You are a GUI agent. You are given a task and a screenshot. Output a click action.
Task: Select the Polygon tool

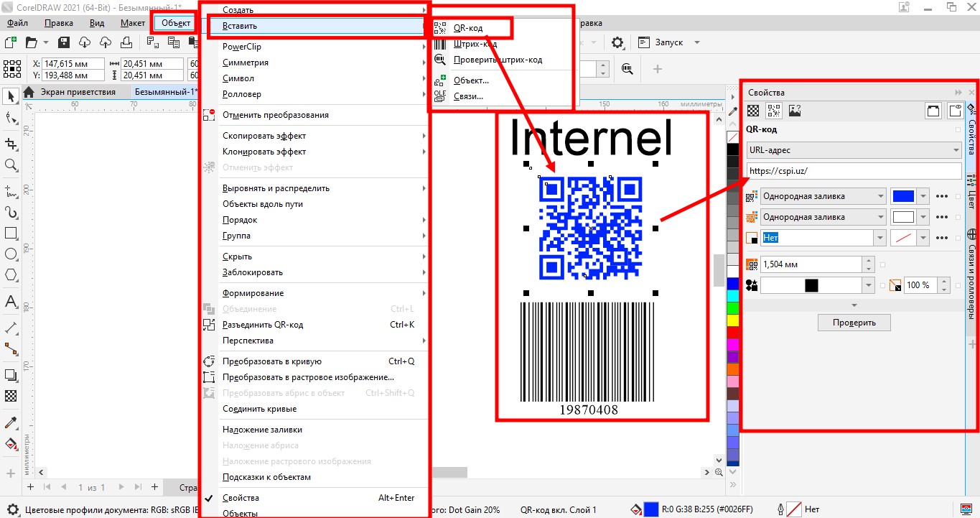[x=11, y=275]
